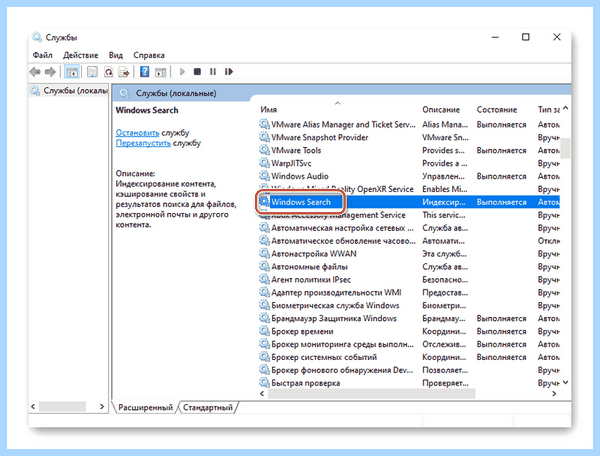
Task: Select Автоматическая настройка сетевых service
Action: point(342,228)
